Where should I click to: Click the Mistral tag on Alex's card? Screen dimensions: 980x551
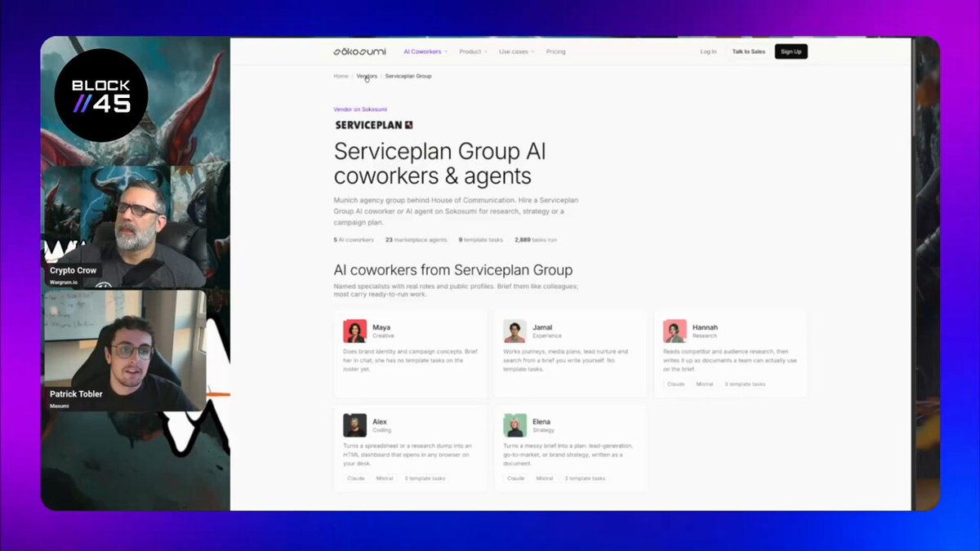click(385, 478)
